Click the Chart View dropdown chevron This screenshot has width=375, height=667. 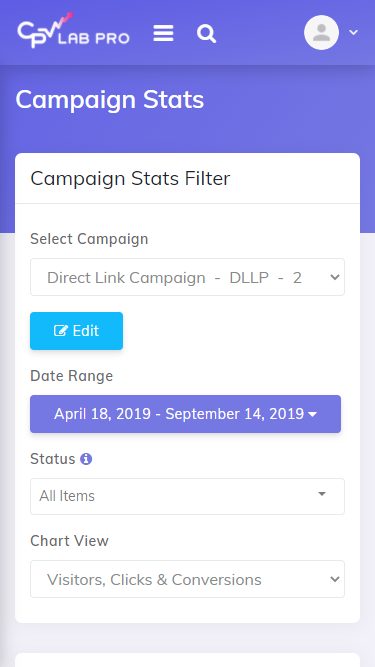click(x=335, y=579)
